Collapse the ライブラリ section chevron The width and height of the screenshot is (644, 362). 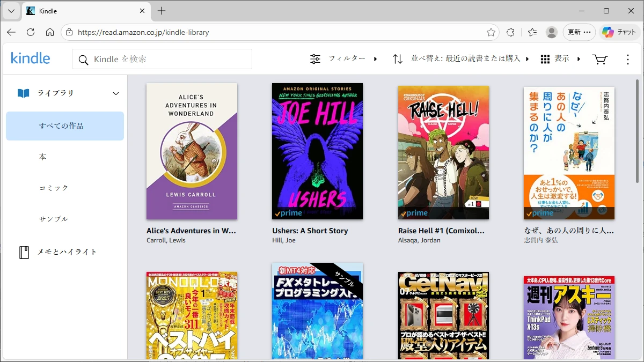coord(115,94)
